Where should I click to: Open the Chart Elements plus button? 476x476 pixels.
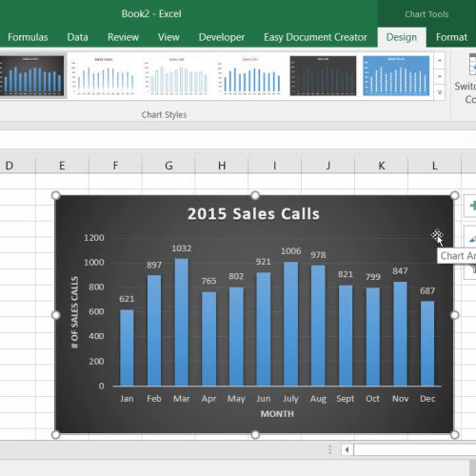point(471,206)
